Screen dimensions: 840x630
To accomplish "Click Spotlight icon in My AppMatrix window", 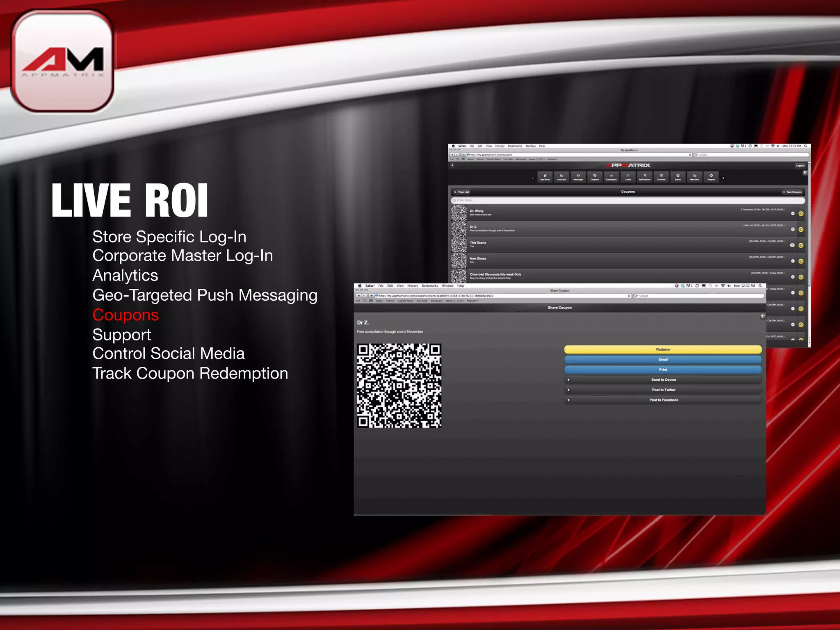I will point(806,146).
